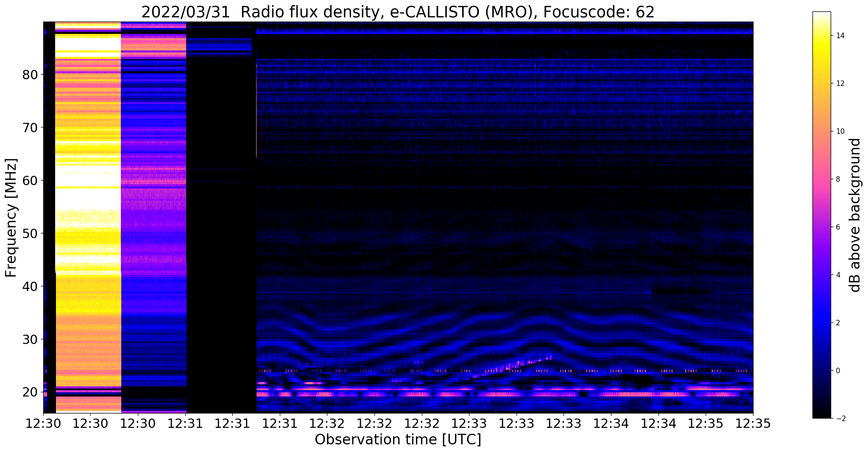Click the bright yellow-white saturated band in spectrogram
The height and width of the screenshot is (452, 868).
(x=88, y=217)
